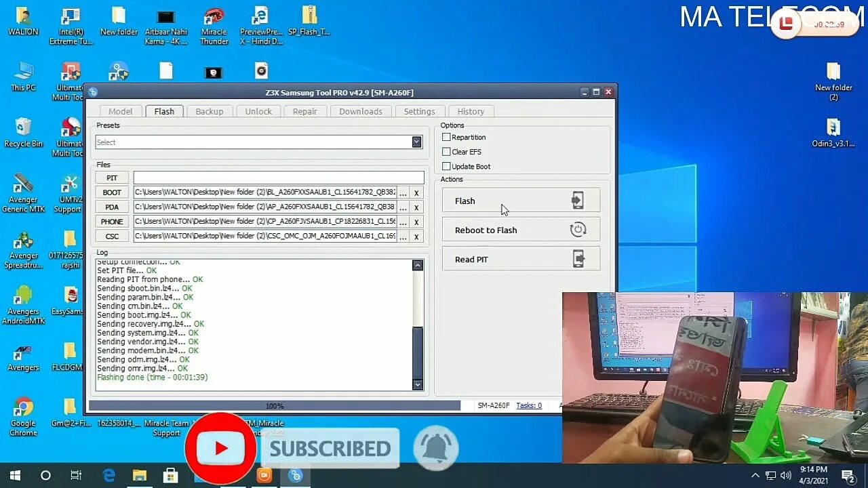The width and height of the screenshot is (868, 488).
Task: Open Microsoft Store from the taskbar
Action: [170, 475]
